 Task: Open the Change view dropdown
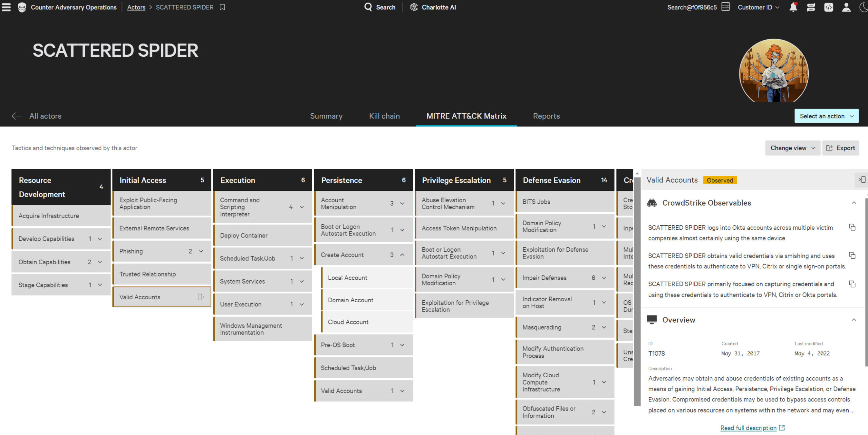coord(792,148)
